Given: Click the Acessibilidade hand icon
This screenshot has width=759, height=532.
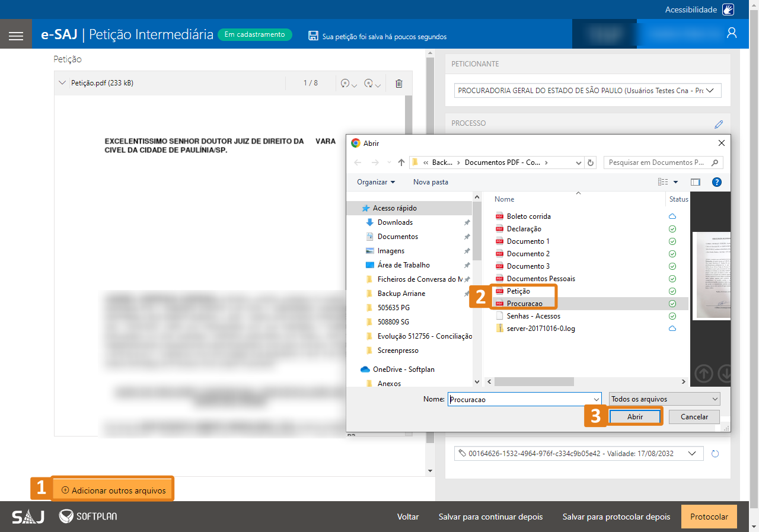Looking at the screenshot, I should [728, 9].
